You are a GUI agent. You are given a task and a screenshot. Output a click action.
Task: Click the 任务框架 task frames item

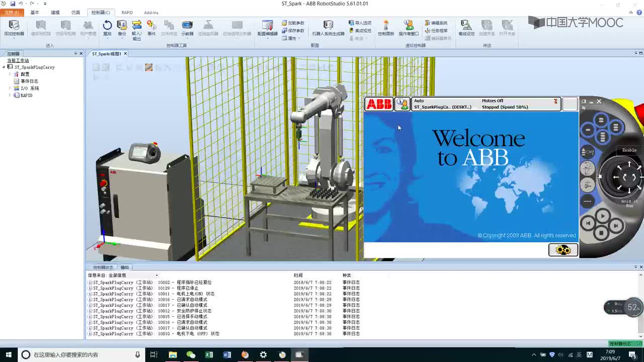coord(436,31)
